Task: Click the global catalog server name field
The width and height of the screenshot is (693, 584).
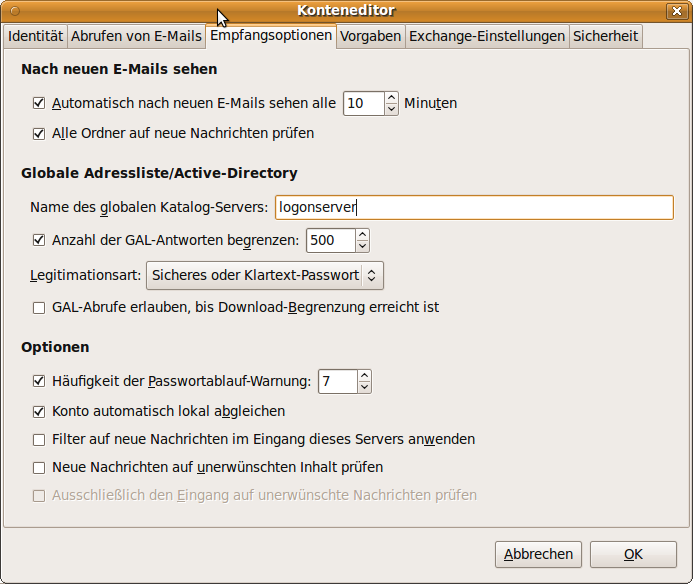Action: pos(473,207)
